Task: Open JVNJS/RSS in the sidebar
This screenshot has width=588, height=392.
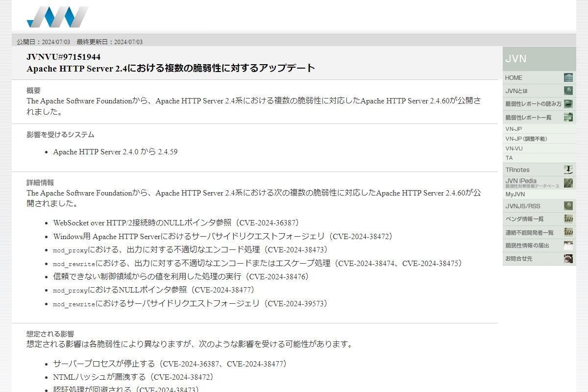Action: 523,206
